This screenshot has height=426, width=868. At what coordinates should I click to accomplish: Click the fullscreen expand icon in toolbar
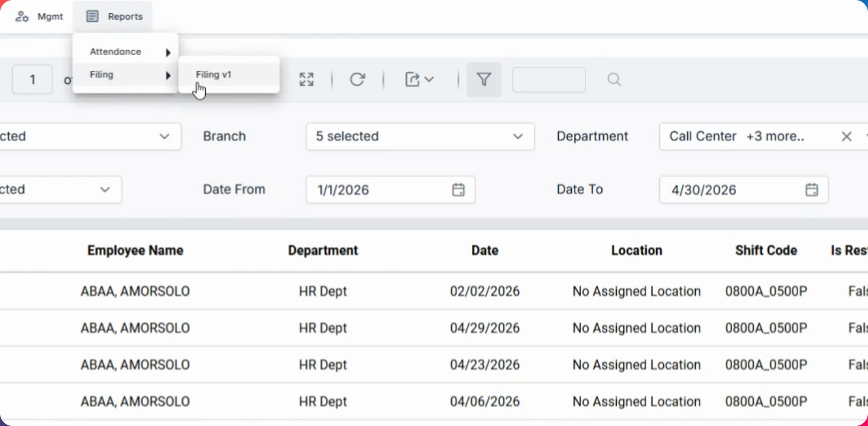pyautogui.click(x=306, y=79)
